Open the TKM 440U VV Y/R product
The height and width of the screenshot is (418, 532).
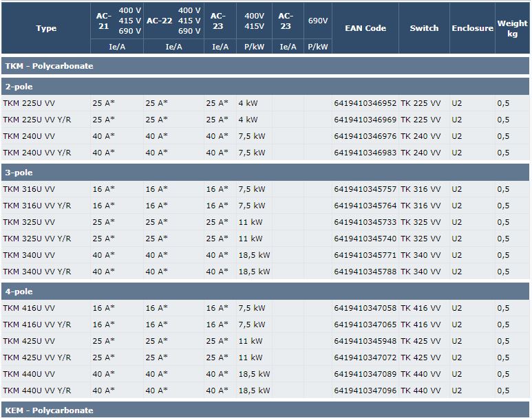coord(37,390)
